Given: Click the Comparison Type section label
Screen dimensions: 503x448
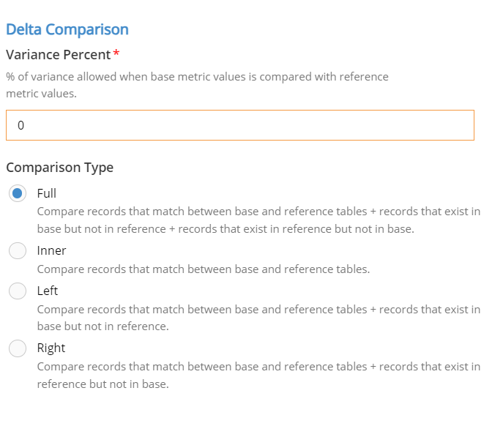Looking at the screenshot, I should pos(59,168).
